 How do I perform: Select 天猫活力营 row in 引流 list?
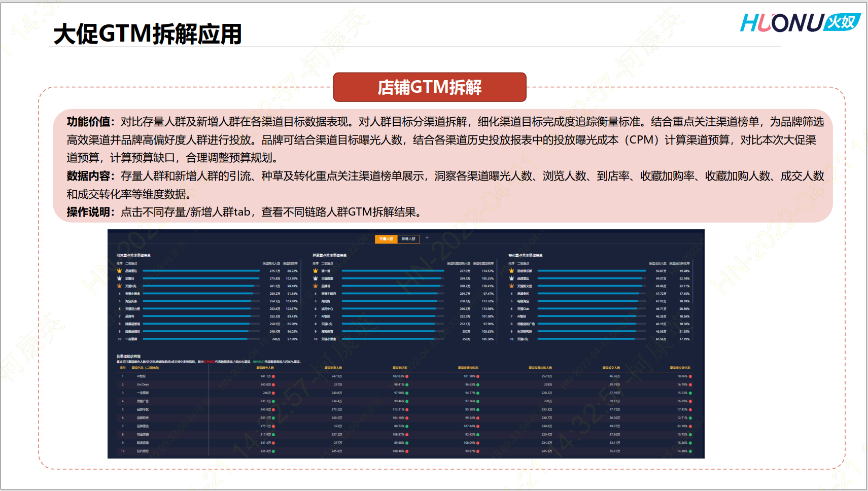point(207,309)
